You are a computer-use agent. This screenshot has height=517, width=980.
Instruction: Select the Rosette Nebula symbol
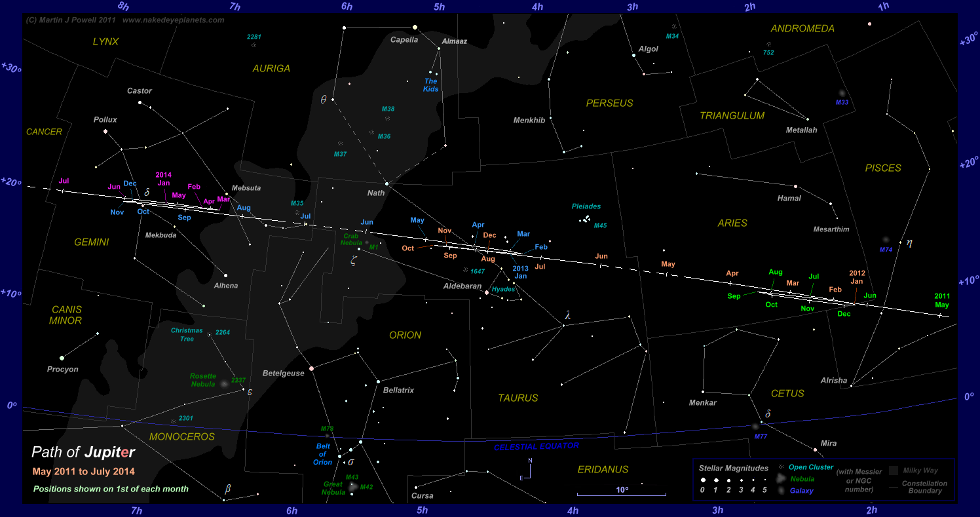224,383
